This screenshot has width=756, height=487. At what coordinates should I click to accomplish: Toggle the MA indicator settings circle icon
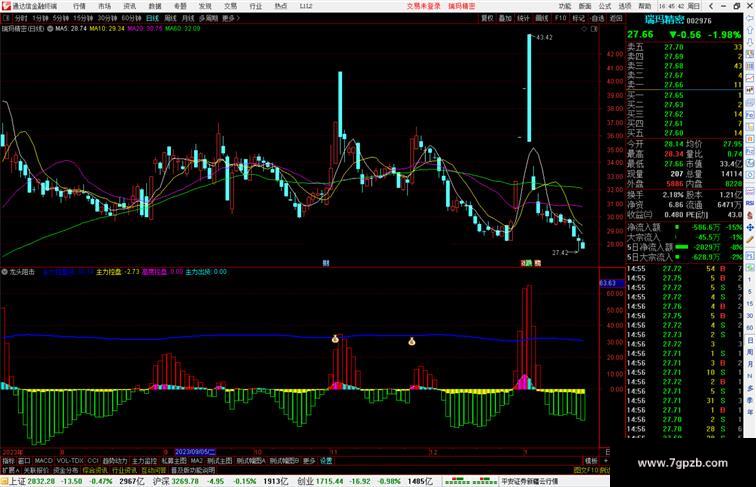click(x=50, y=29)
